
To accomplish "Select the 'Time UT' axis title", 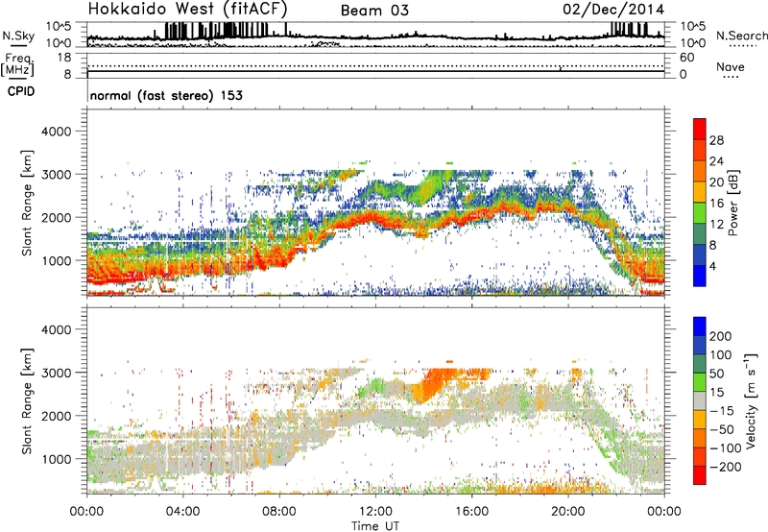I will point(375,526).
